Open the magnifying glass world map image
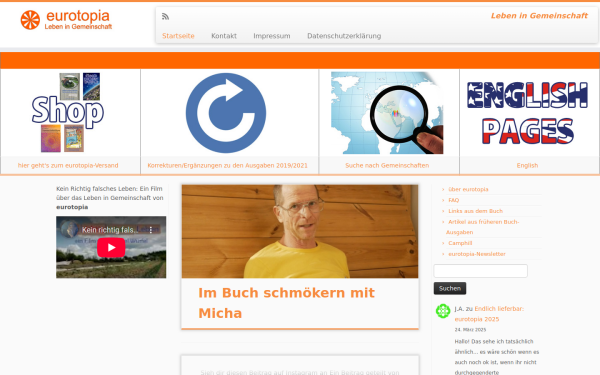This screenshot has height=375, width=600. click(x=387, y=113)
